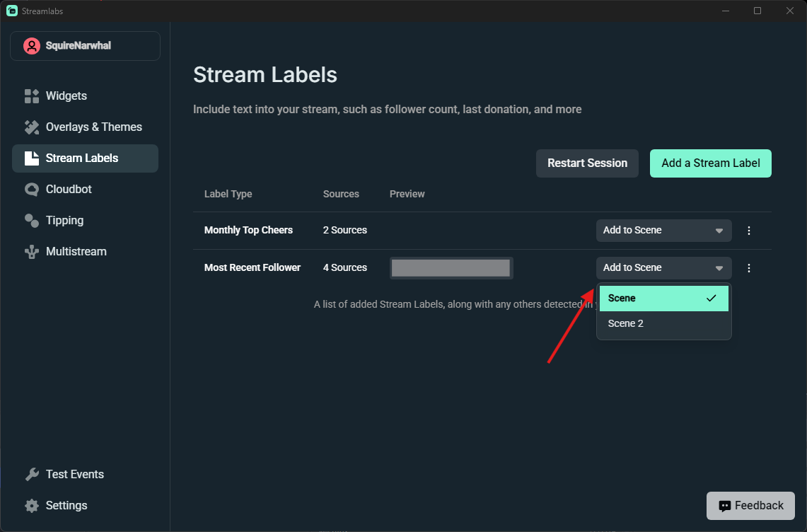Open the Multistream panel
Image resolution: width=807 pixels, height=532 pixels.
click(x=33, y=251)
